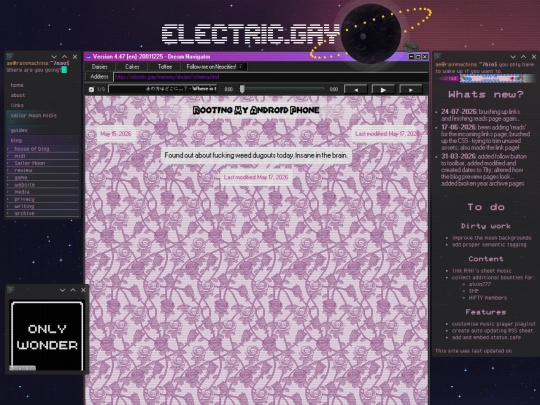Click the weed dugouts post text
The width and height of the screenshot is (540, 405).
[256, 155]
